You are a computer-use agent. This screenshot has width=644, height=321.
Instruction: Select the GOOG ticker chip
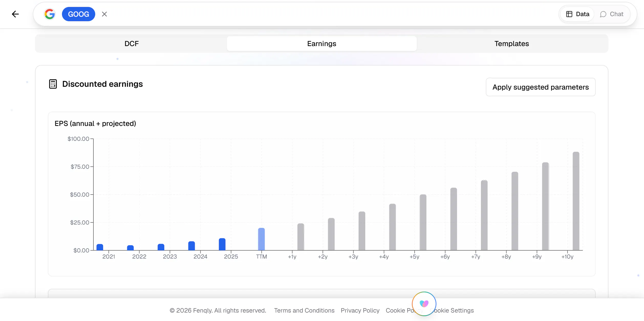78,14
